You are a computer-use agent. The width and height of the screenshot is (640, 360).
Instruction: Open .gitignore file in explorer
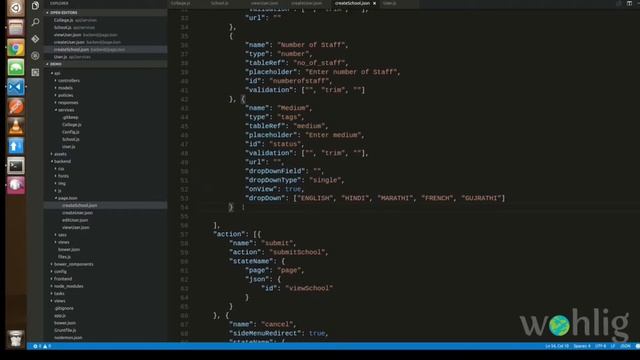tap(64, 309)
